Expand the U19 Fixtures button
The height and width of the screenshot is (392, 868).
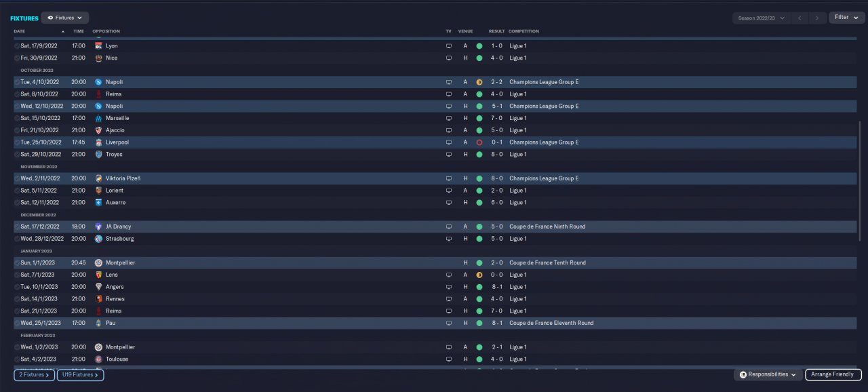(80, 374)
